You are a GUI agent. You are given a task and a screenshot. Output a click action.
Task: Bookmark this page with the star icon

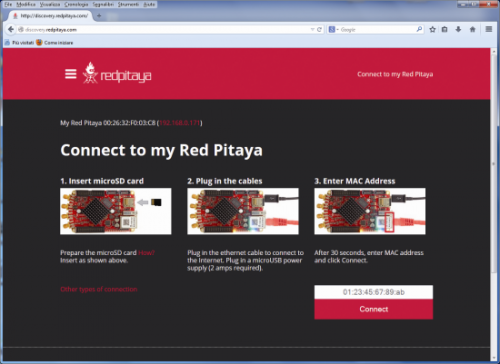432,29
